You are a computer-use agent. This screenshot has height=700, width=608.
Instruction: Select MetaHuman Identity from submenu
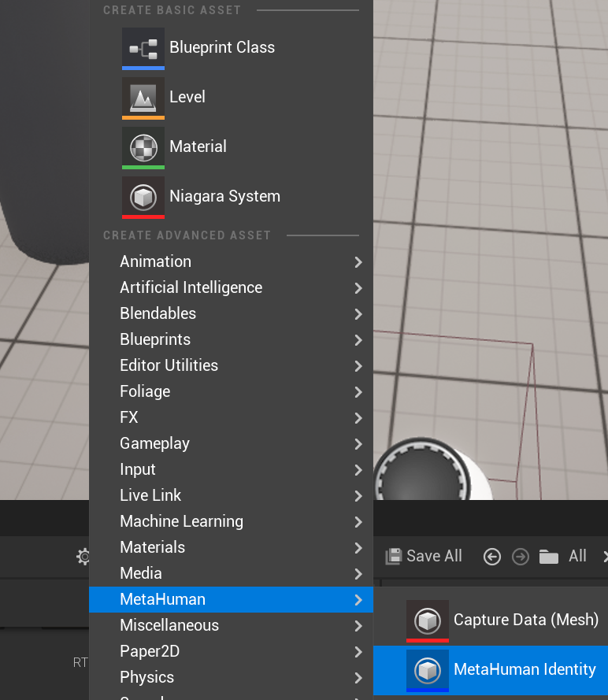[x=491, y=671]
